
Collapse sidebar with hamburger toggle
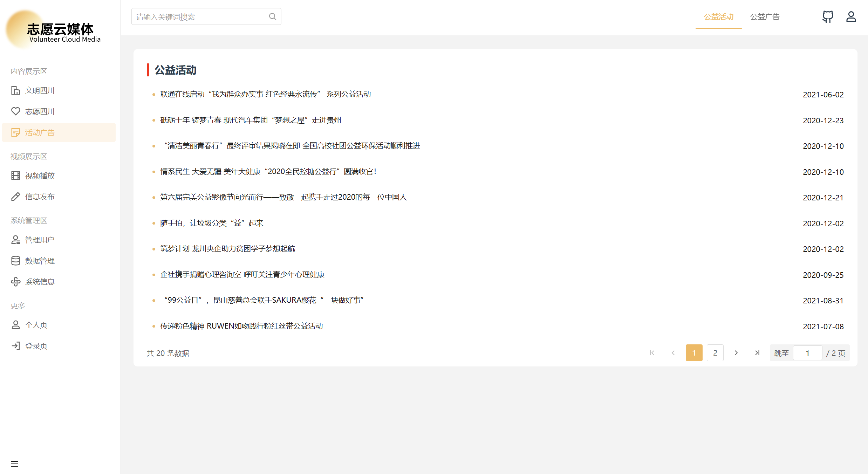click(x=15, y=464)
